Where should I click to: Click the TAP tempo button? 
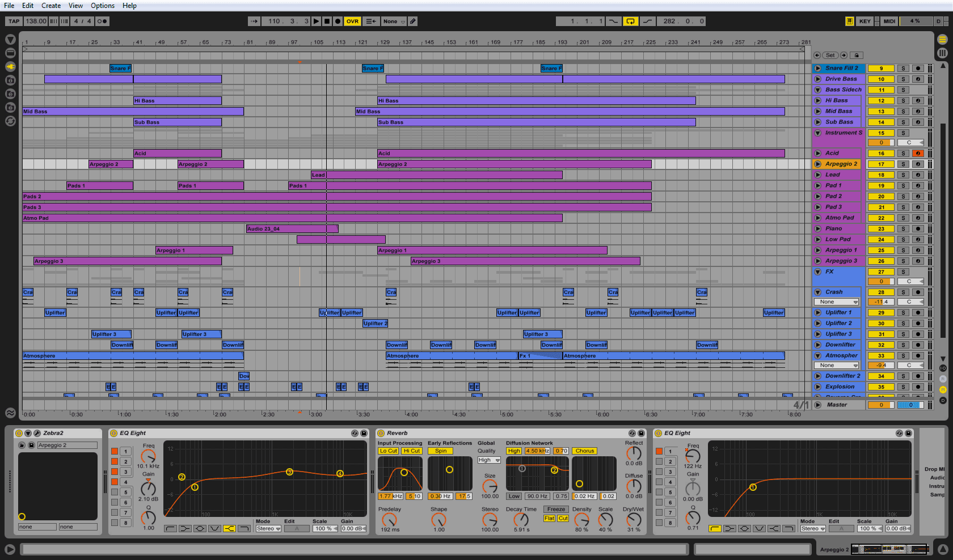pos(12,21)
